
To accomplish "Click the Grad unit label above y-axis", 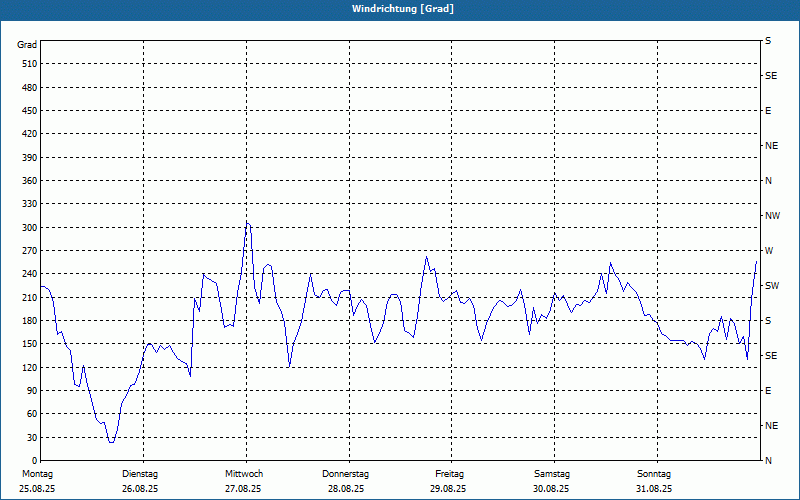I will click(x=27, y=45).
